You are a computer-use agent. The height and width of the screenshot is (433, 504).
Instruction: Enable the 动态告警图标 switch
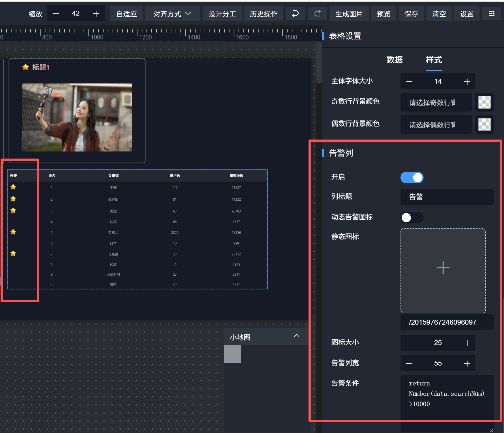point(412,218)
